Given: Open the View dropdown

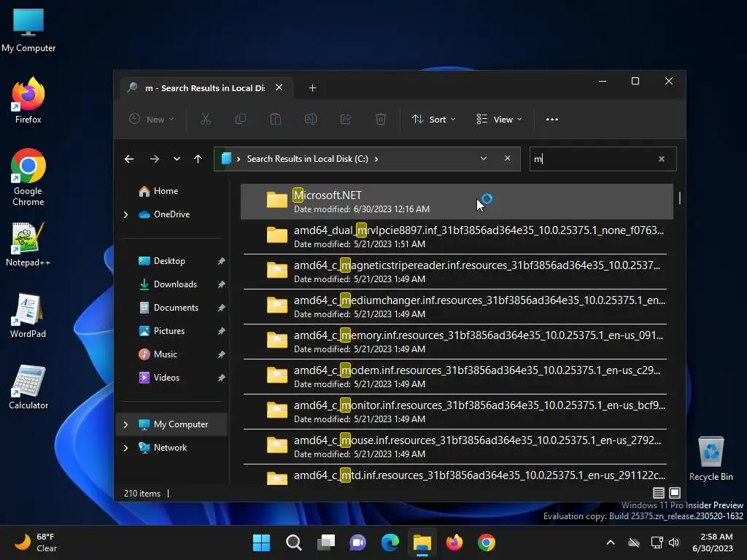Looking at the screenshot, I should click(x=499, y=119).
